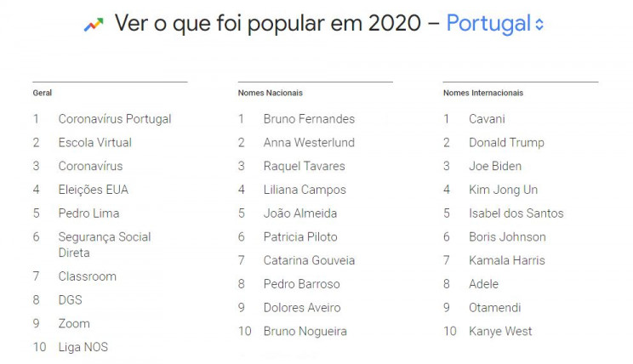The width and height of the screenshot is (633, 364).
Task: Select Donald Trump entry
Action: click(x=506, y=142)
